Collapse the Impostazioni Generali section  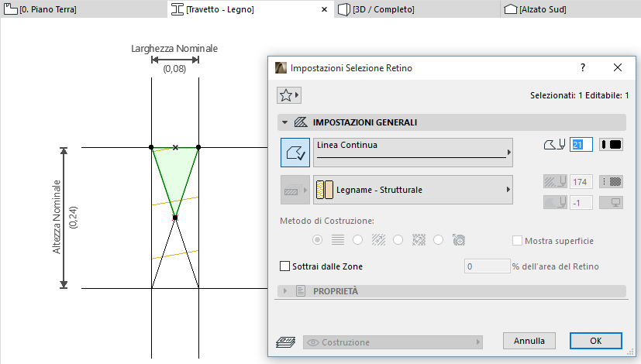point(285,122)
